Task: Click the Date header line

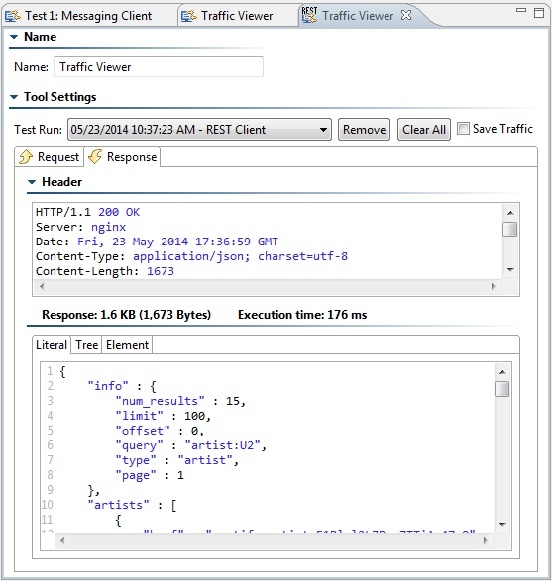Action: tap(157, 242)
